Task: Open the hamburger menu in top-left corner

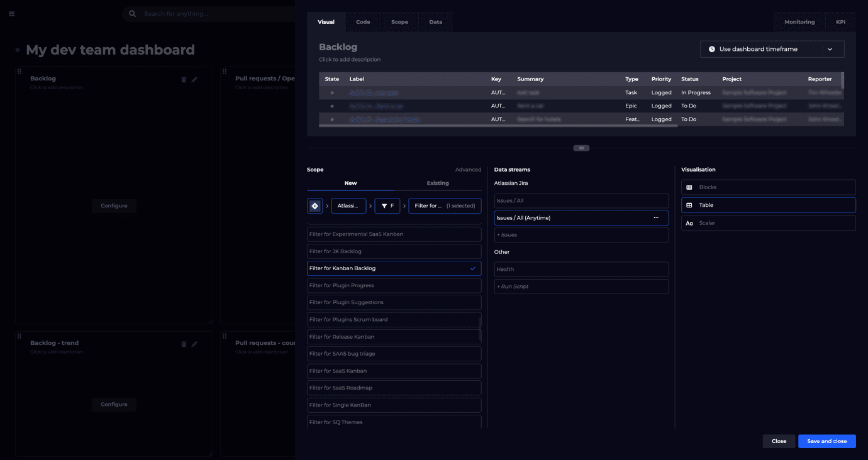Action: tap(11, 14)
